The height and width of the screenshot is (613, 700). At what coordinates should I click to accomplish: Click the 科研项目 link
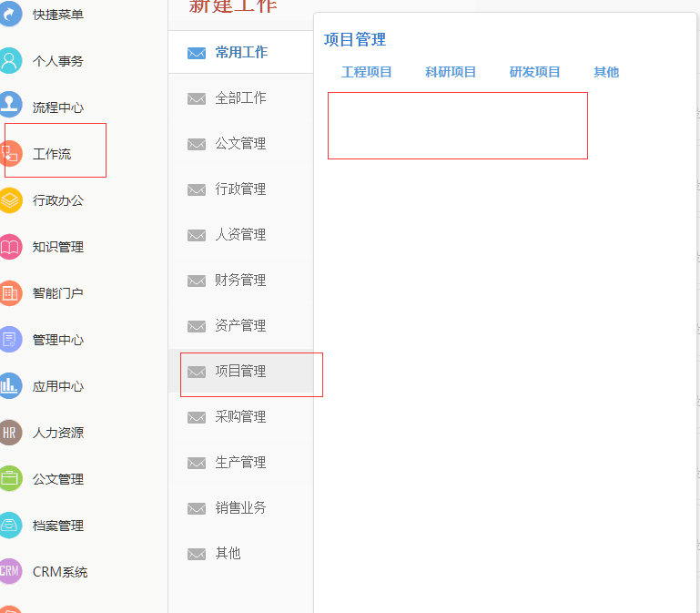tap(451, 72)
